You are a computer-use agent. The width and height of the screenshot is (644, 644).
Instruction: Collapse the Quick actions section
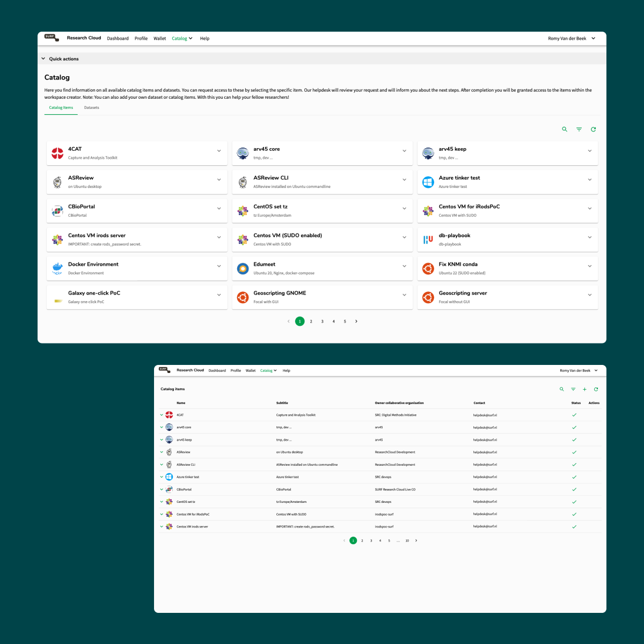(43, 58)
